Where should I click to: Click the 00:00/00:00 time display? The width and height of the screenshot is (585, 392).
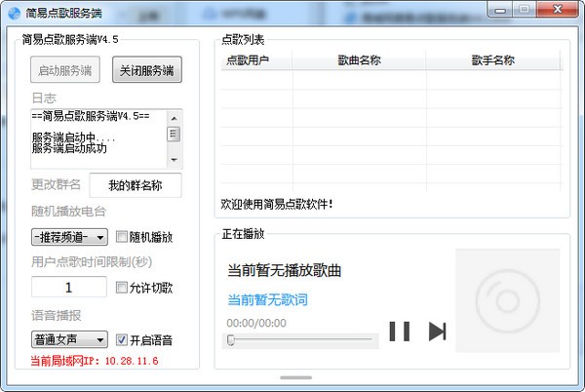pyautogui.click(x=256, y=323)
